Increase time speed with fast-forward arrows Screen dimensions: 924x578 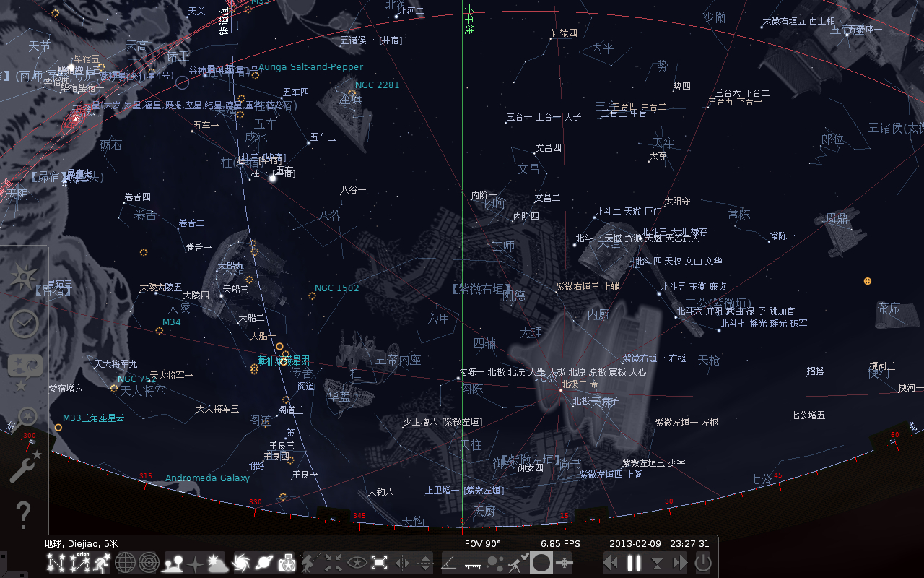pos(680,563)
